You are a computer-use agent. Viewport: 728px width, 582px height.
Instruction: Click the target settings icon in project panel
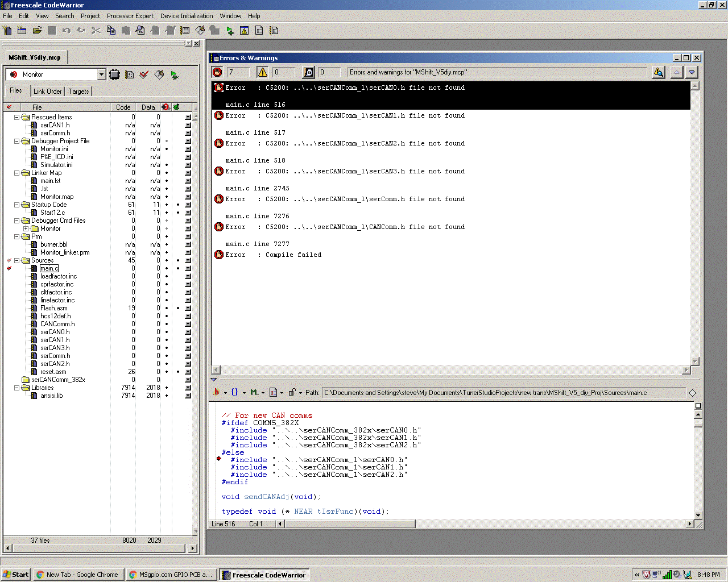(129, 74)
